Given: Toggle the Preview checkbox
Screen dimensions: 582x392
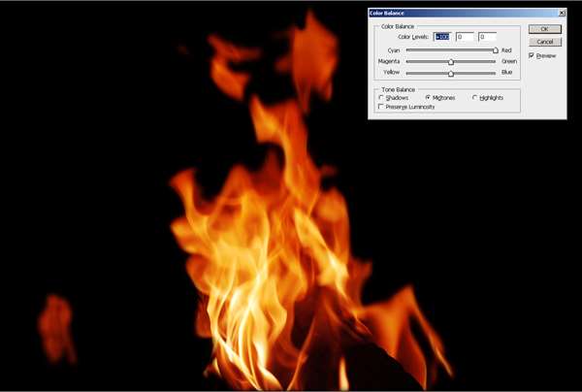Looking at the screenshot, I should coord(532,55).
